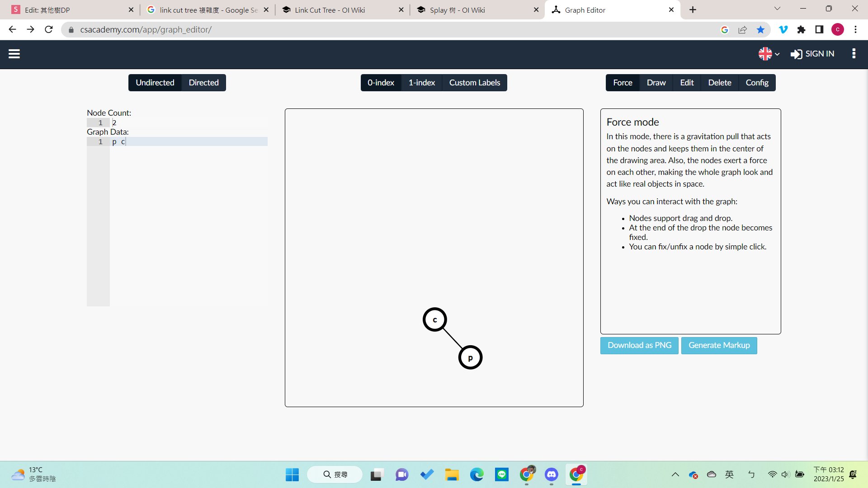Image resolution: width=868 pixels, height=488 pixels.
Task: Click the share page icon in address bar
Action: click(742, 30)
